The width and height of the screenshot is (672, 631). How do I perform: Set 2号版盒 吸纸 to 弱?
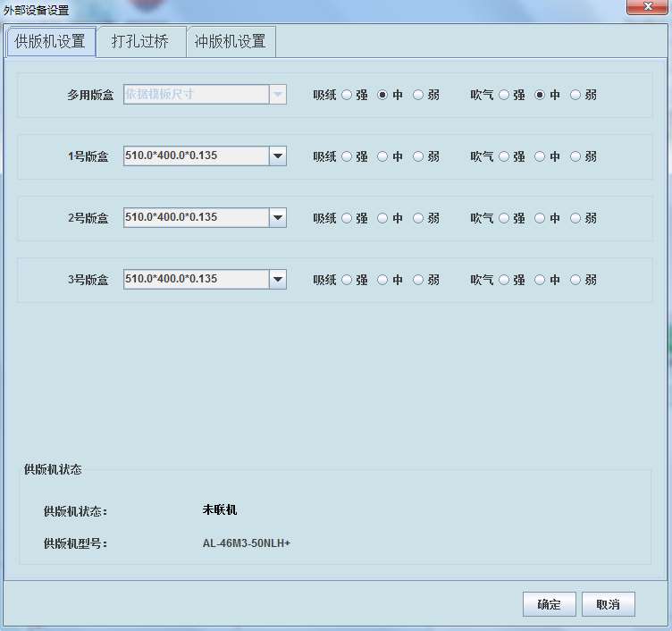418,218
